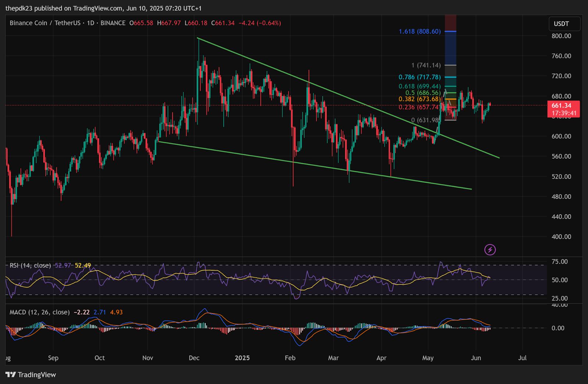Viewport: 588px width, 384px height.
Task: Click the red current price tag 661.34
Action: (562, 105)
